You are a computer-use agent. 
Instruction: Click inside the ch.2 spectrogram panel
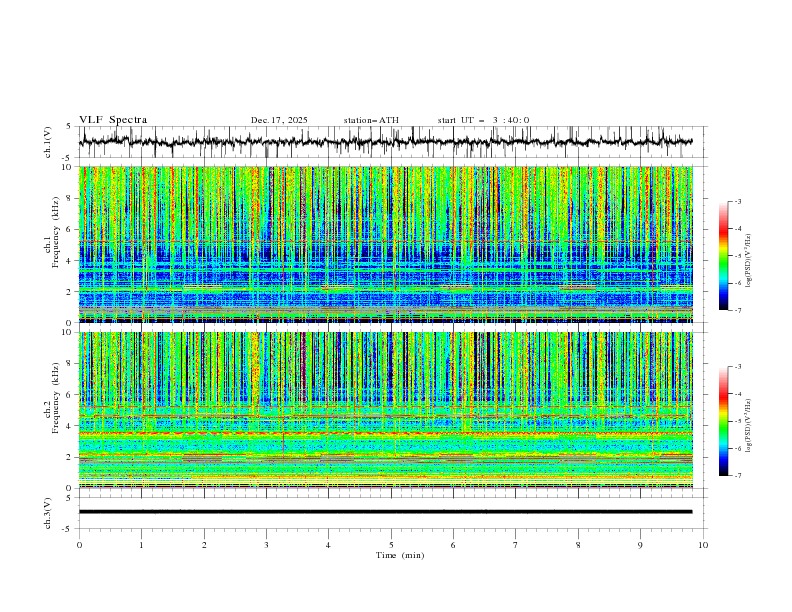390,410
